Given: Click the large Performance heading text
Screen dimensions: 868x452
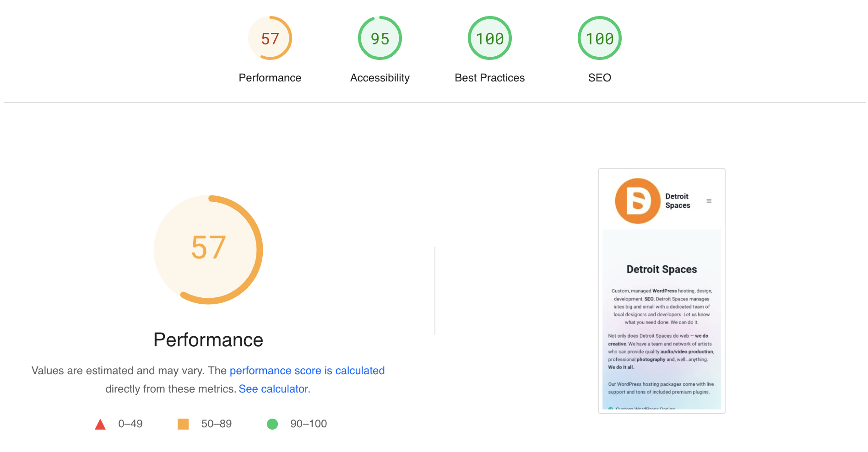Looking at the screenshot, I should click(x=208, y=340).
